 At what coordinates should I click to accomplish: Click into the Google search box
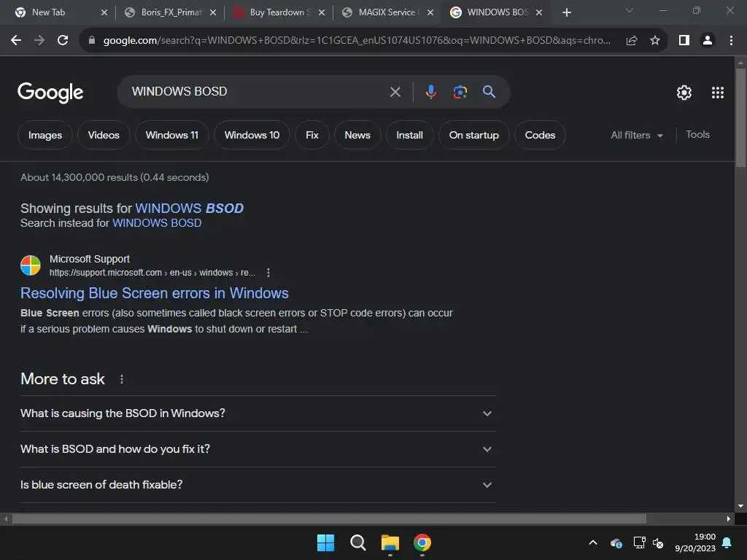tap(258, 91)
